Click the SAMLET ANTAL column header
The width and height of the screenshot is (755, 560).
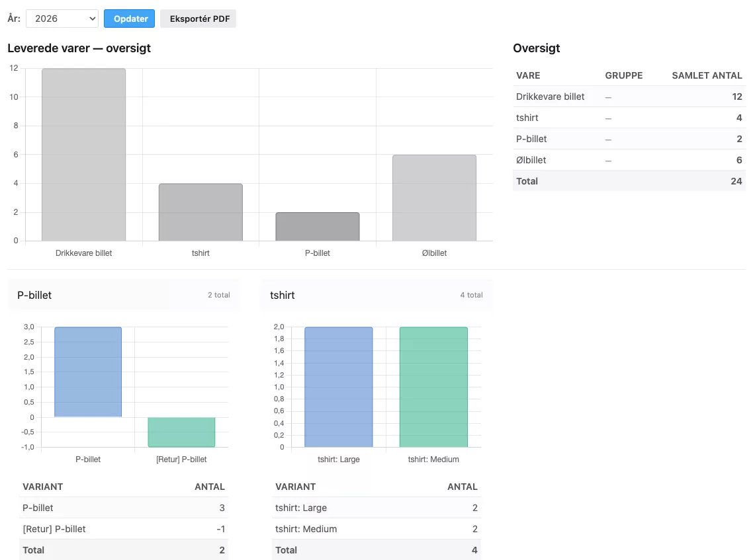click(707, 75)
